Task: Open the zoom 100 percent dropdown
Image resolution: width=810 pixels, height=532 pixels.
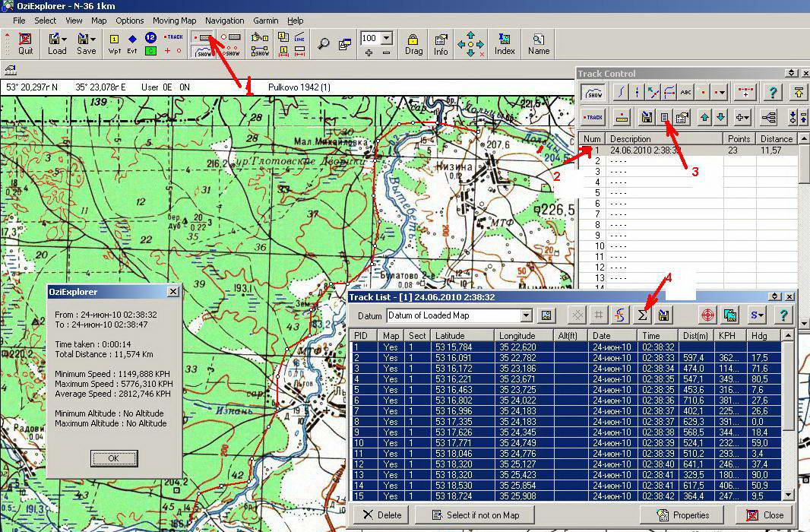Action: point(386,38)
